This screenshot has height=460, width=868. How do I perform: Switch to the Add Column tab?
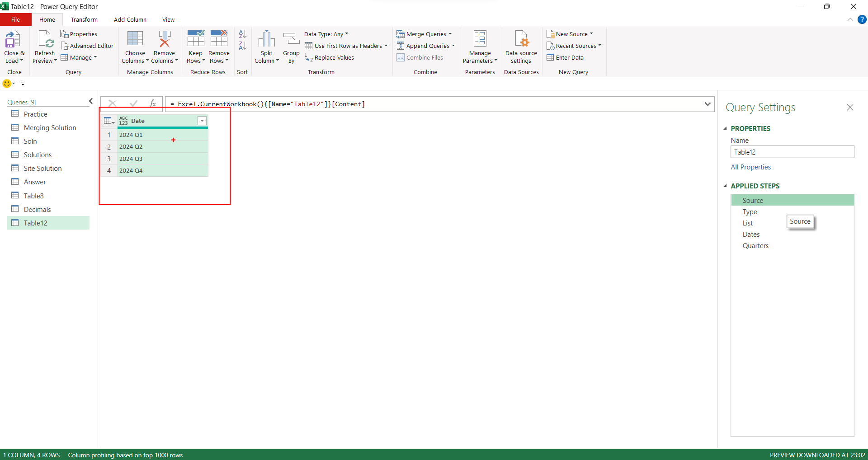[x=130, y=19]
